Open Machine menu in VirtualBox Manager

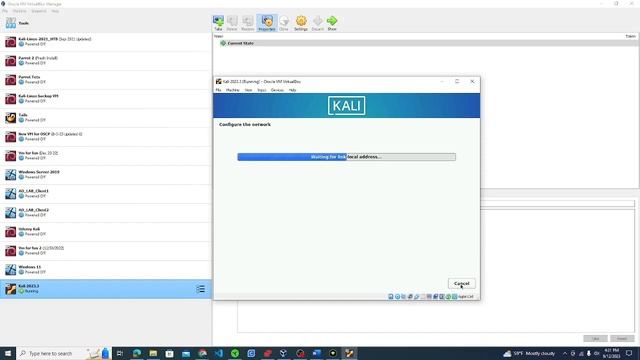(19, 11)
